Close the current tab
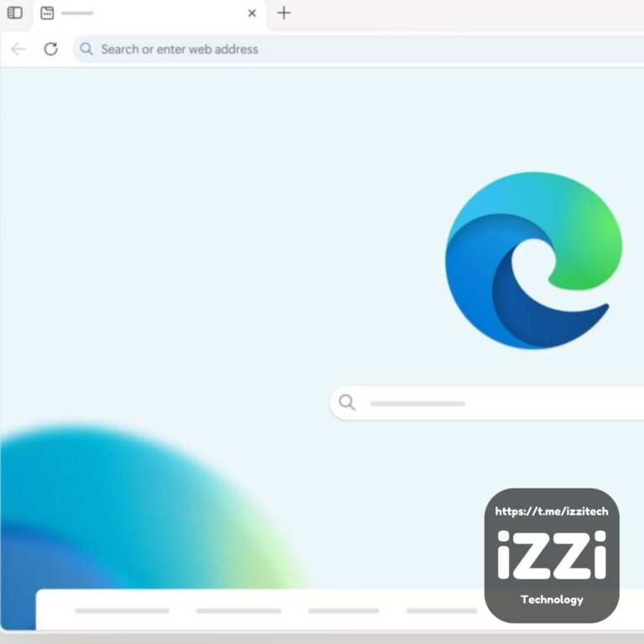Viewport: 644px width, 644px height. coord(252,13)
